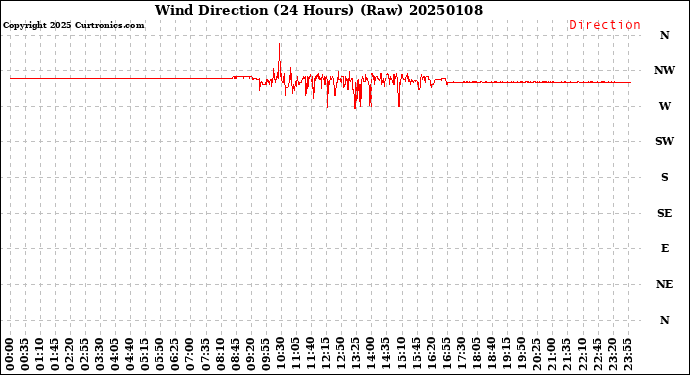Click the 'E' y-axis label
The width and height of the screenshot is (690, 375).
coord(664,248)
